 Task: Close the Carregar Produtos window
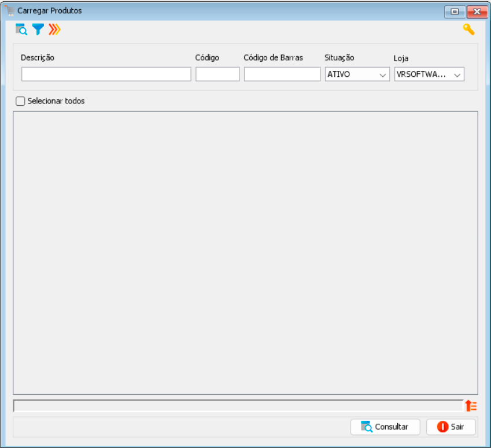point(477,12)
